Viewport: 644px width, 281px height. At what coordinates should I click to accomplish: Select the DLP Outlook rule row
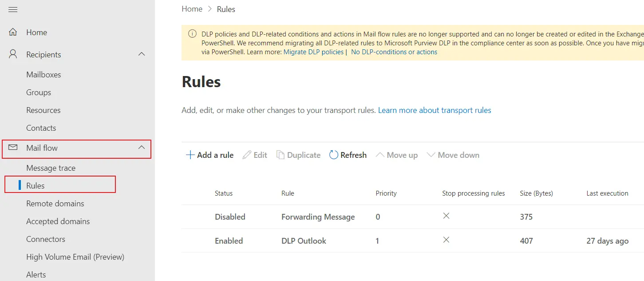point(304,241)
